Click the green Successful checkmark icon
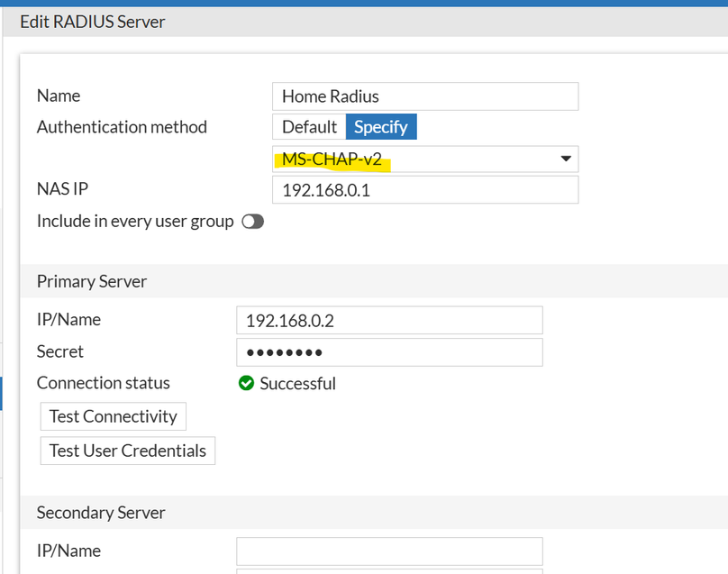The image size is (728, 574). tap(246, 384)
